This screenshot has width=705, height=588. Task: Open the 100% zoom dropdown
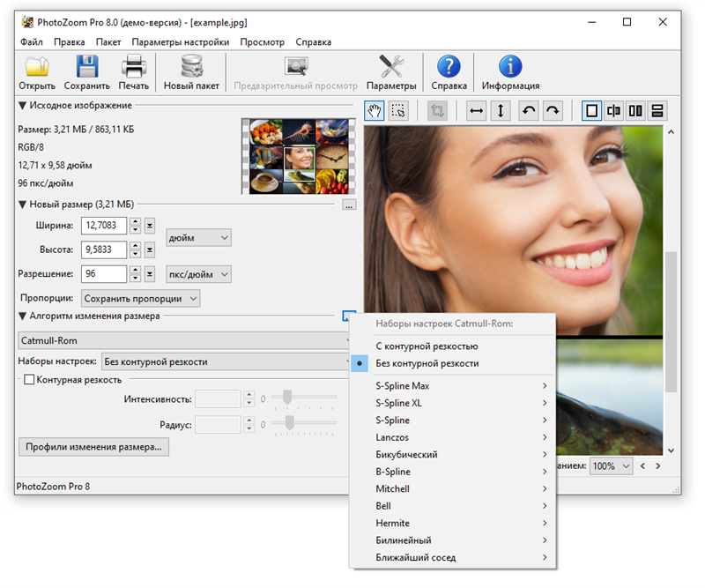611,465
